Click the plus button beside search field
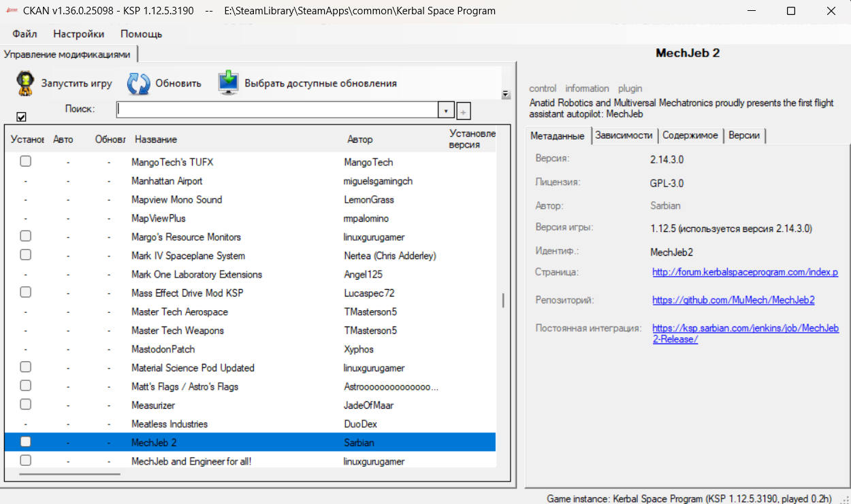This screenshot has height=504, width=851. coord(464,111)
